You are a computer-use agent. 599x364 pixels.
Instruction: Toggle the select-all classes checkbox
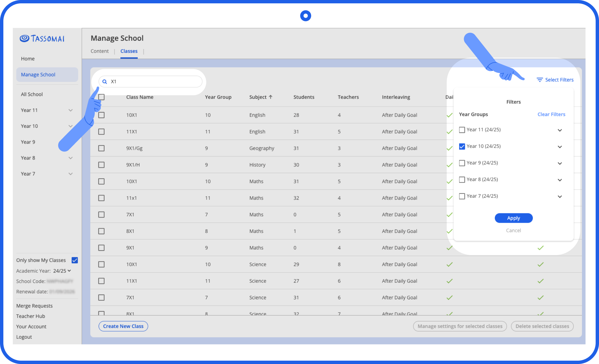click(x=101, y=97)
